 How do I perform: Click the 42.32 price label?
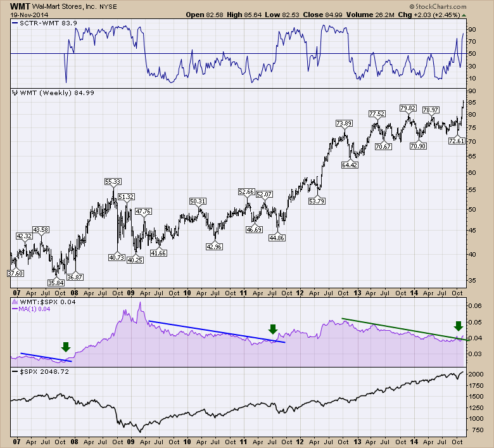(x=24, y=236)
